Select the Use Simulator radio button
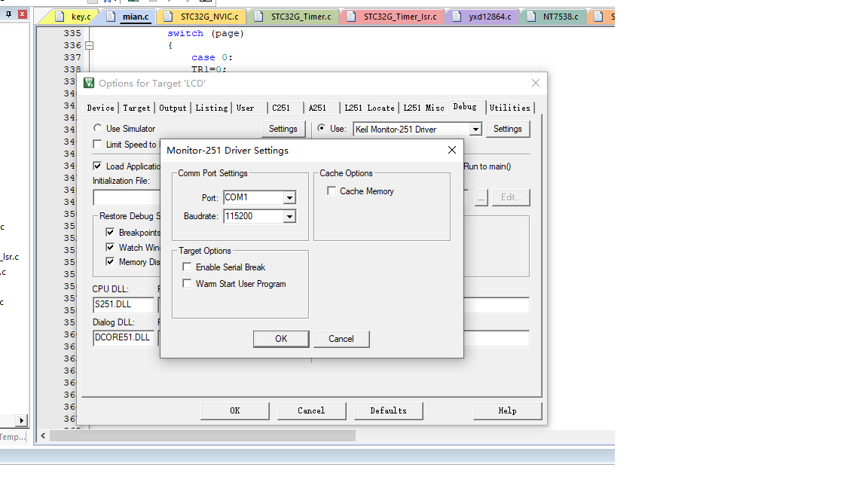 [97, 128]
